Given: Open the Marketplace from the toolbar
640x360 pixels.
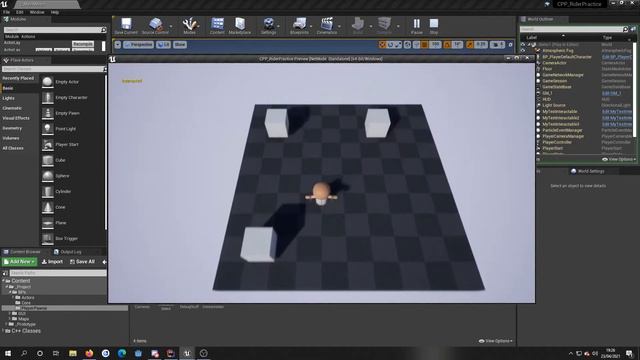Looking at the screenshot, I should (240, 26).
